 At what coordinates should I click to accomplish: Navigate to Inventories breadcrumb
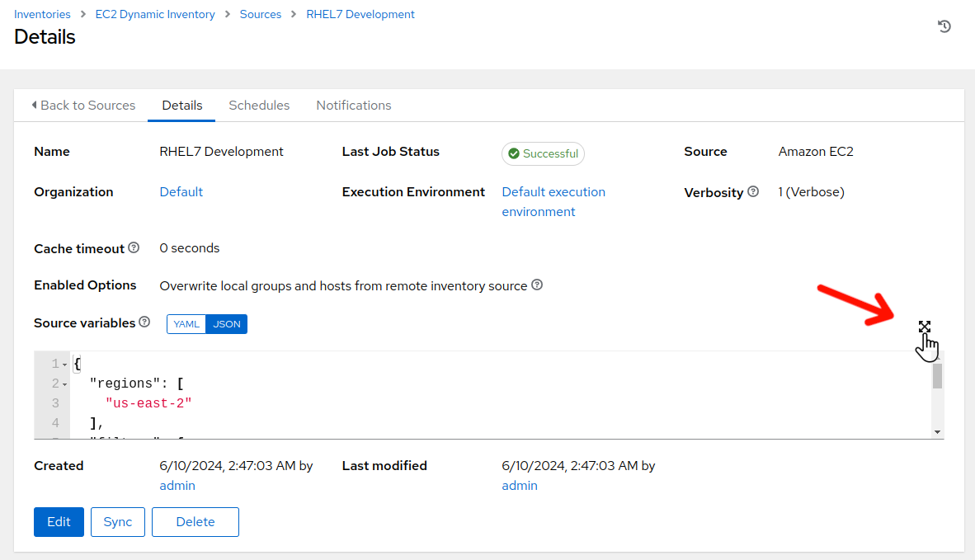(x=42, y=14)
